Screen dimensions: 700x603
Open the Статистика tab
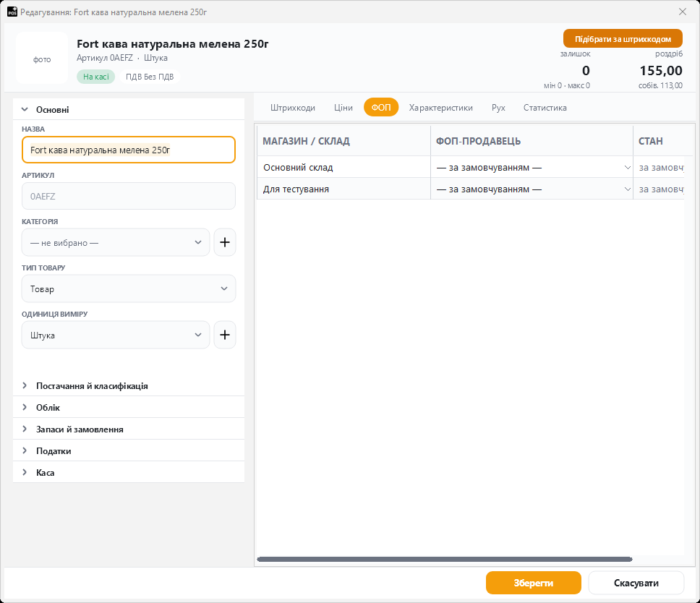[x=545, y=108]
